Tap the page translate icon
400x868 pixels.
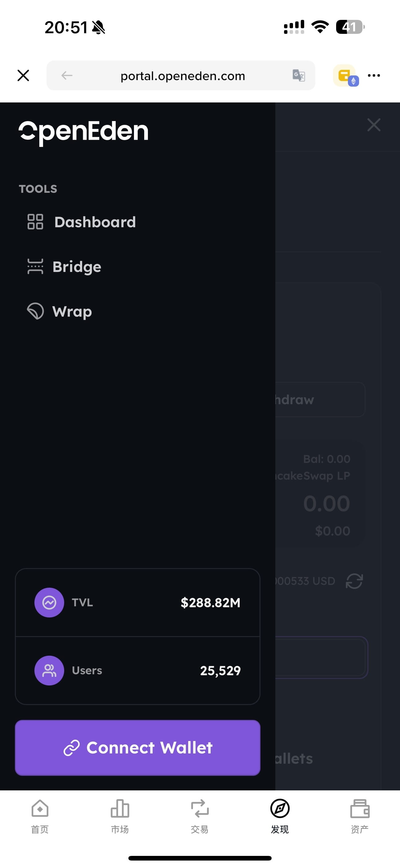(298, 75)
